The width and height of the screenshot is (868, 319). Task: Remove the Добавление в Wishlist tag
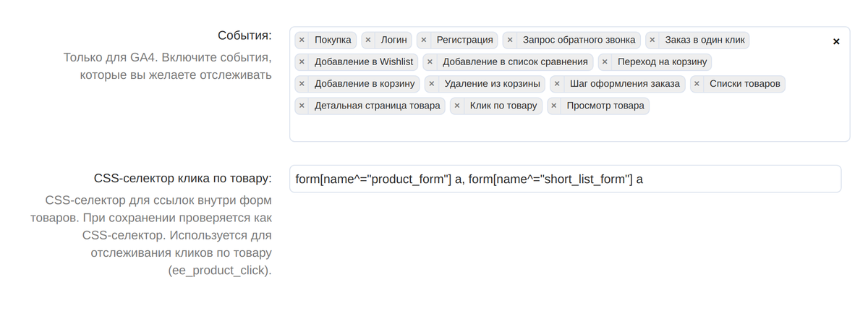point(302,62)
